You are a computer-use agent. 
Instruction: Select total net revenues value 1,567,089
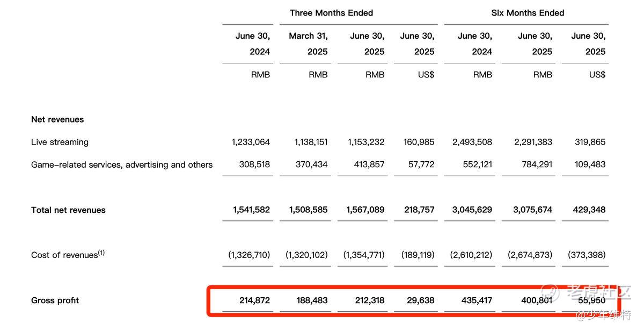(365, 210)
